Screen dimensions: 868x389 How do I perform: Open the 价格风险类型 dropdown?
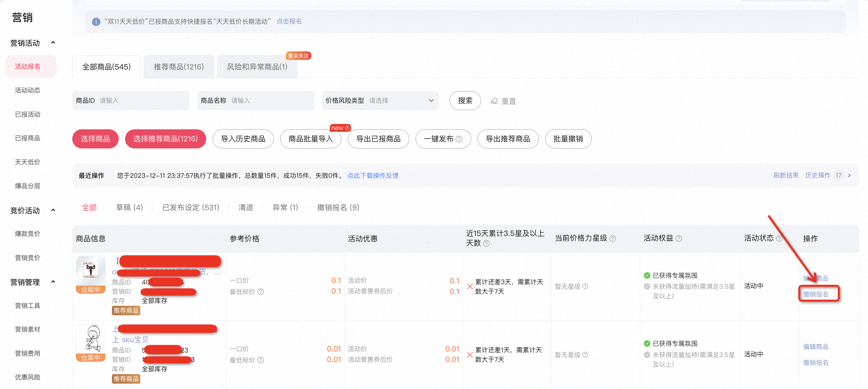tap(380, 101)
